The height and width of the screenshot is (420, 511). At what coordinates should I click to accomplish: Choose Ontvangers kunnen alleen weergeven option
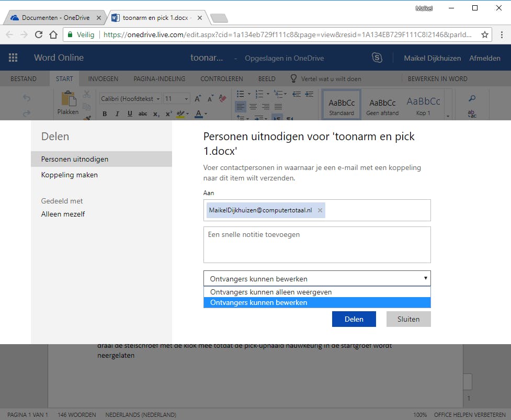(317, 292)
